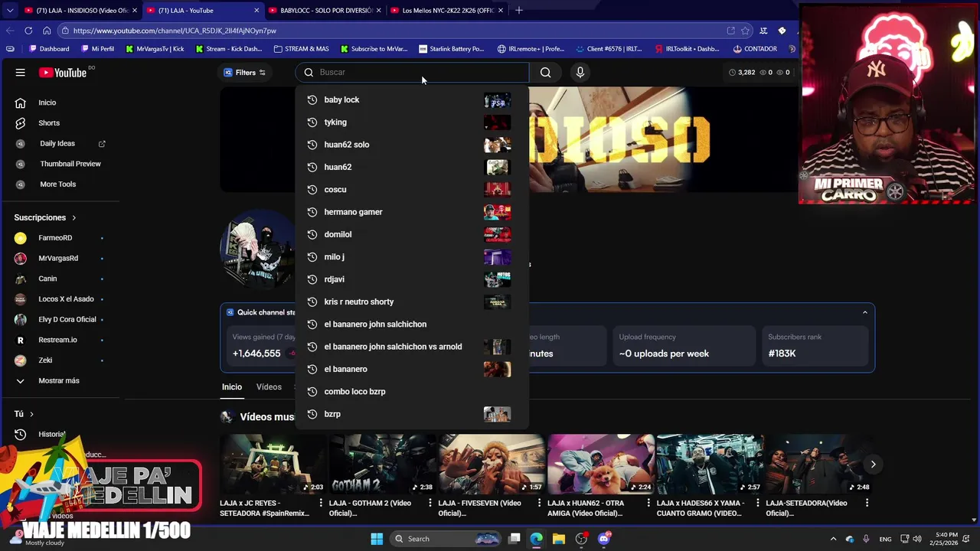Open the STREAM & MAS bookmarks folder
This screenshot has height=551, width=980.
coord(302,49)
